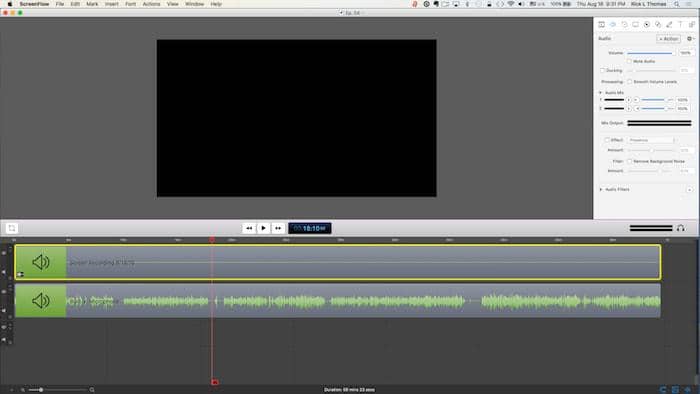Click the Volume slider
The width and height of the screenshot is (700, 394).
651,53
